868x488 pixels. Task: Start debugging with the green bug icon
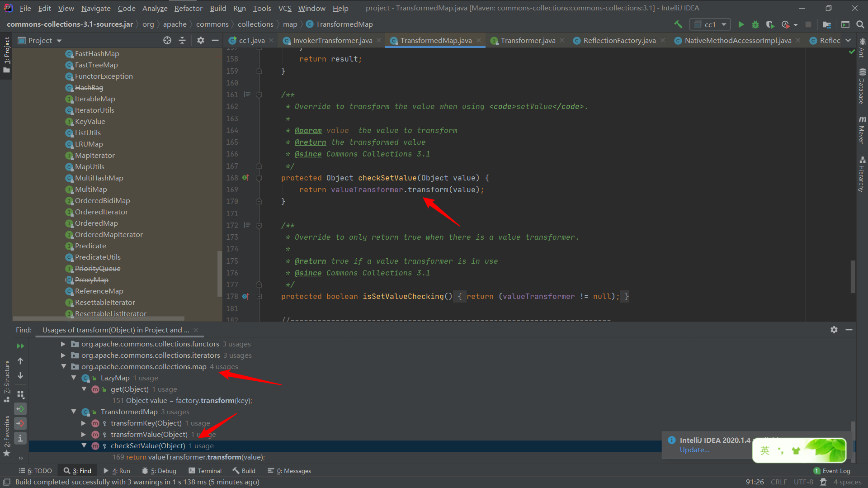[755, 24]
